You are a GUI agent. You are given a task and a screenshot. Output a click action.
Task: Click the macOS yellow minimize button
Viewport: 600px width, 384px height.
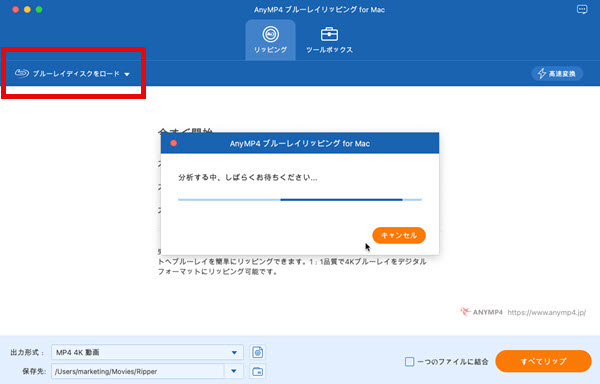point(27,10)
